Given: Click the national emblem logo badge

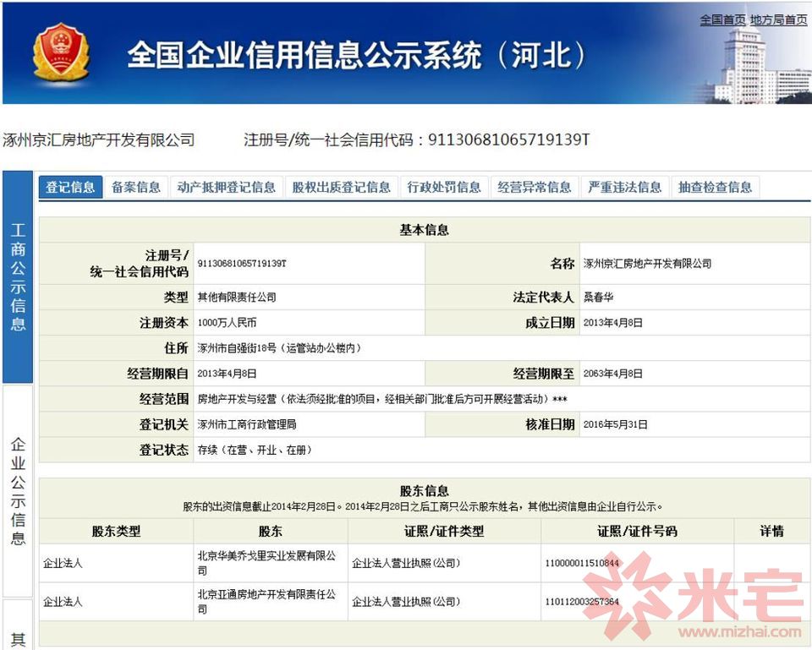Looking at the screenshot, I should pos(61,52).
